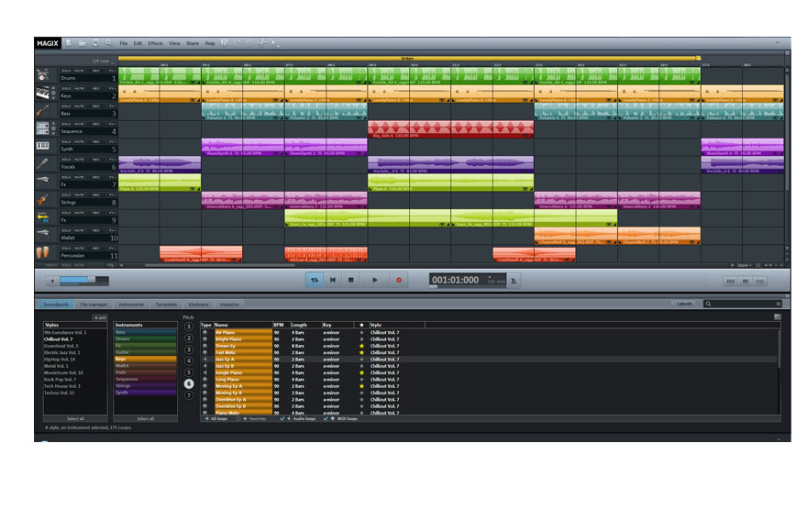Screen dimensions: 807x532
Task: Click the open folder icon in toolbar
Action: tap(82, 43)
